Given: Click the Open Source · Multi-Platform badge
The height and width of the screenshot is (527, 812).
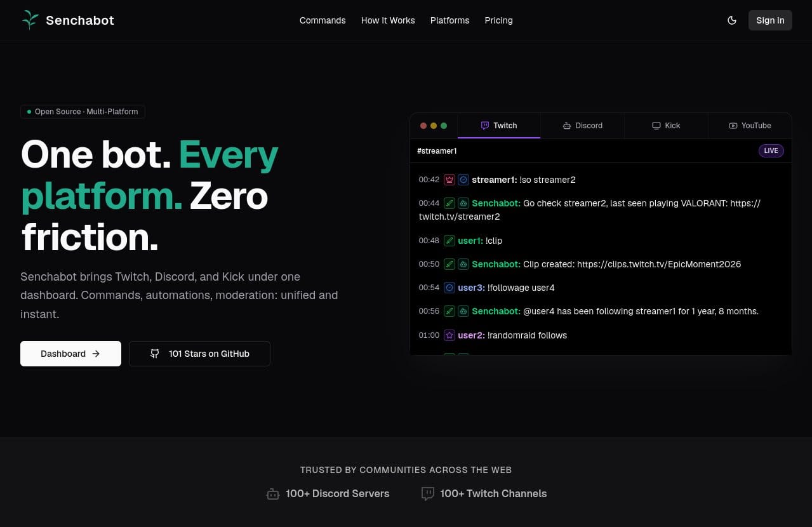Looking at the screenshot, I should click(83, 112).
